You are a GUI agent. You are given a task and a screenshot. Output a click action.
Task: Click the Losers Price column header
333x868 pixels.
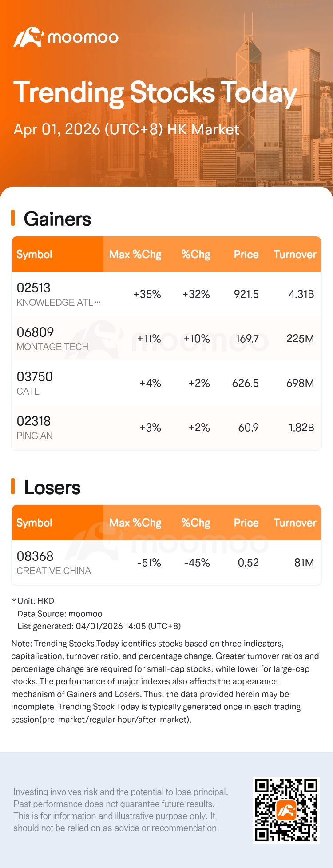(246, 523)
